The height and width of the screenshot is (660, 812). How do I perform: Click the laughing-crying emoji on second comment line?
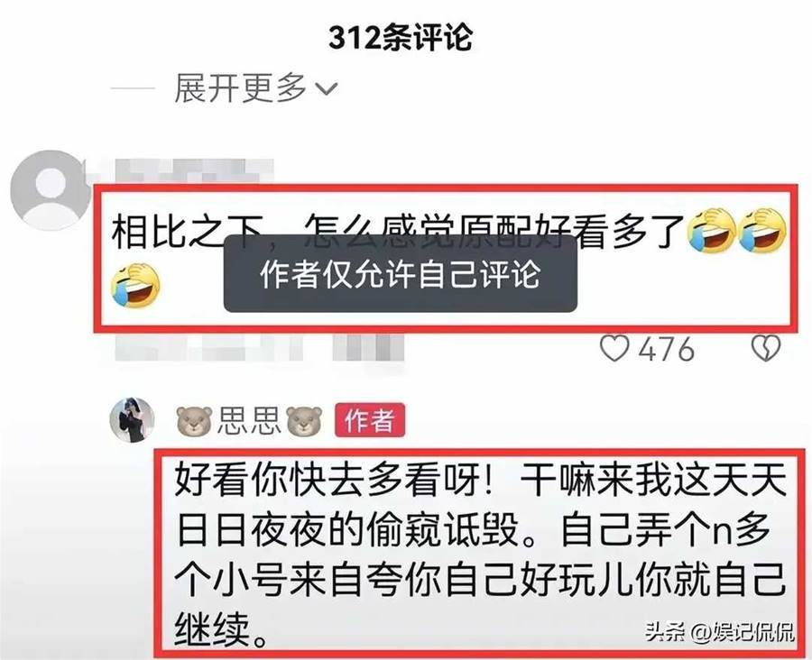135,285
